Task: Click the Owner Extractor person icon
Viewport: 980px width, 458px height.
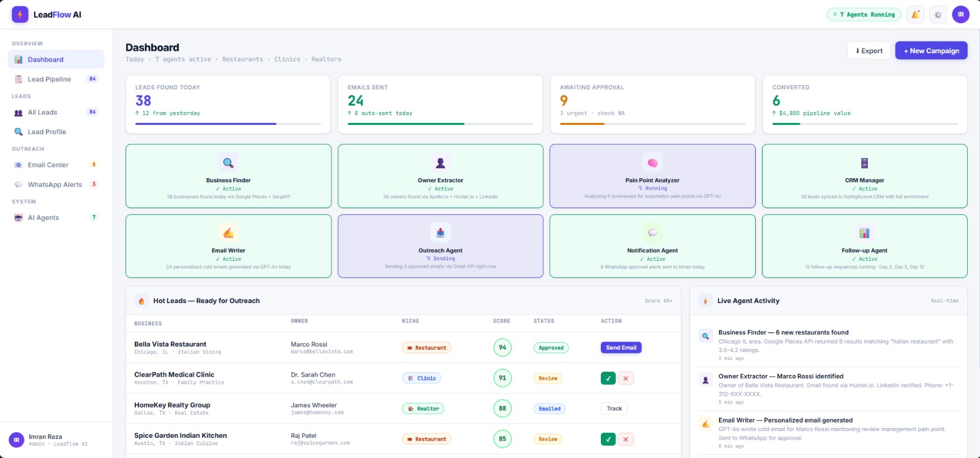Action: point(440,163)
